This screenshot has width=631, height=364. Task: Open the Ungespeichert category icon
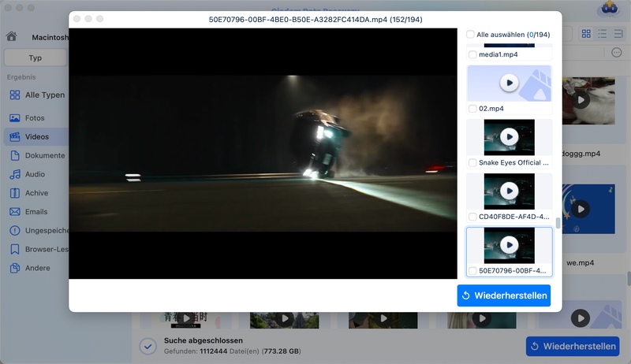pyautogui.click(x=15, y=231)
